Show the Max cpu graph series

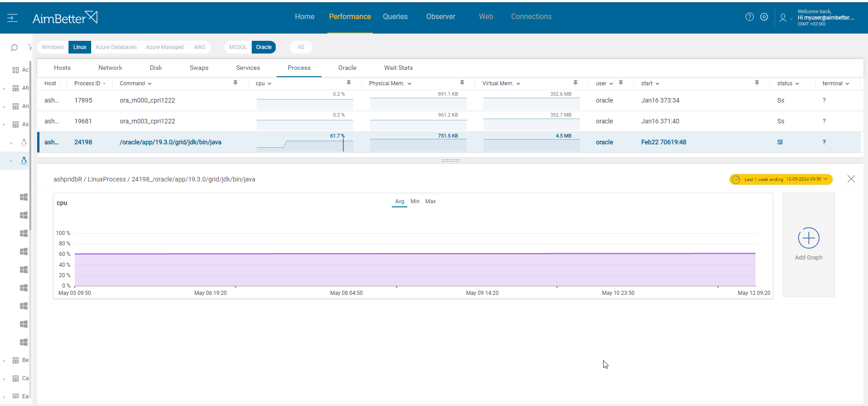point(430,201)
